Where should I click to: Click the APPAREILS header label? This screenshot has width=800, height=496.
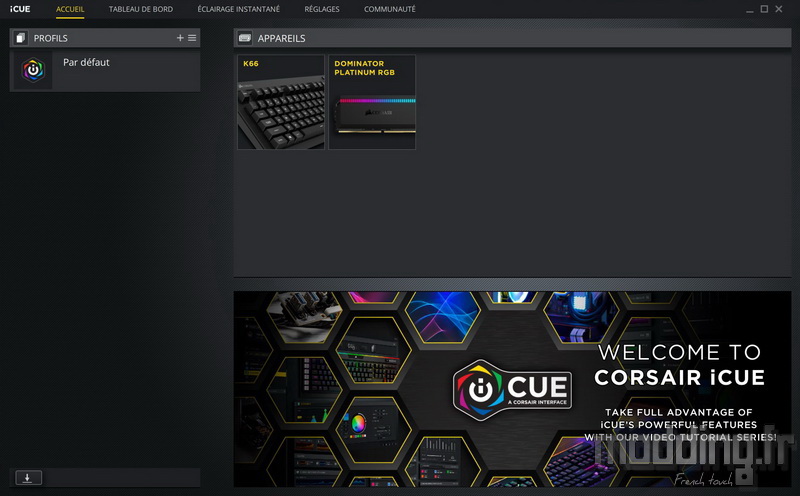281,38
